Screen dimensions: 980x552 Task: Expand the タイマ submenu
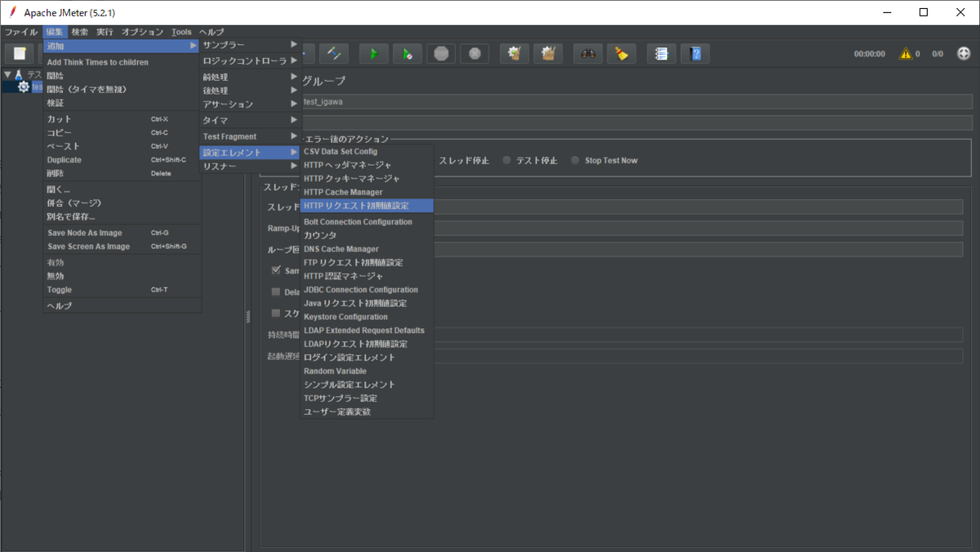tap(251, 120)
